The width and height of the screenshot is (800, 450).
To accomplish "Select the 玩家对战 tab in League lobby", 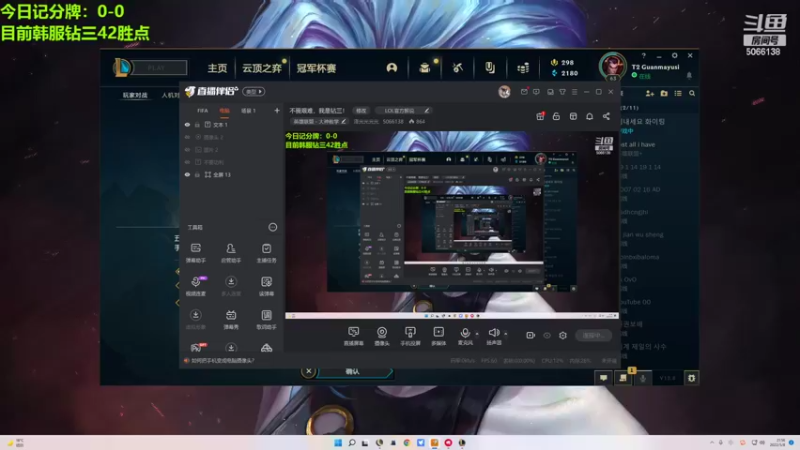I will 135,95.
